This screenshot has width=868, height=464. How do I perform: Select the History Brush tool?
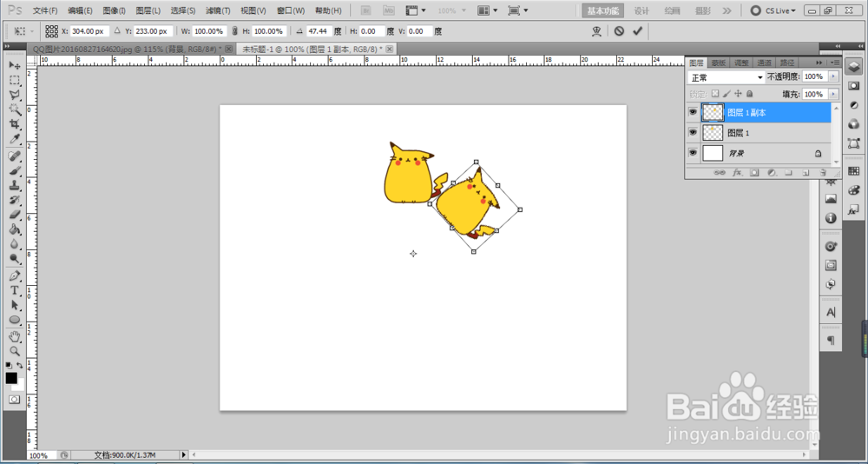point(15,200)
